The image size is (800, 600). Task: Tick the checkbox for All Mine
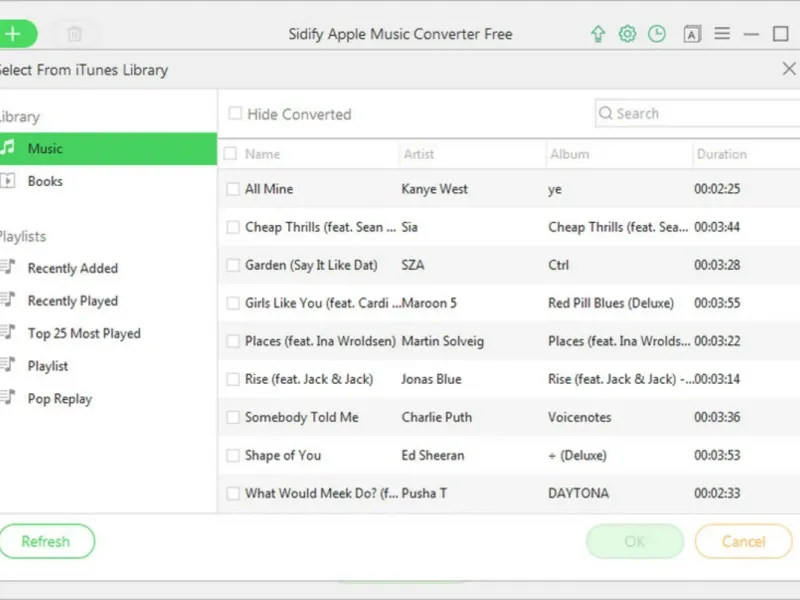pyautogui.click(x=233, y=189)
